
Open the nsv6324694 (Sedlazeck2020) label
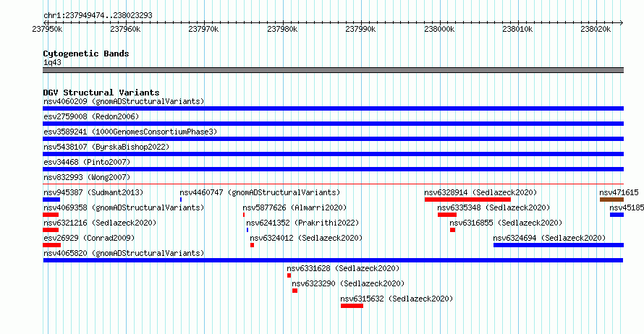click(549, 238)
